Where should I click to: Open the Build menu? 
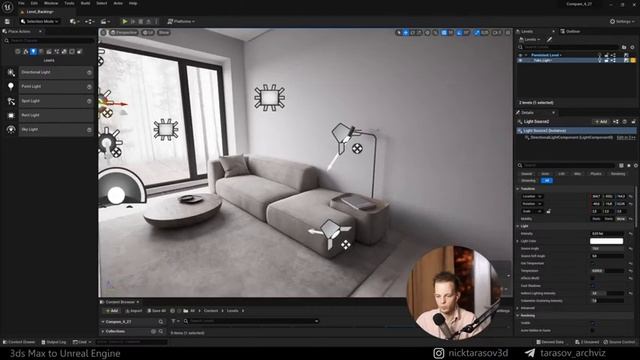(85, 3)
